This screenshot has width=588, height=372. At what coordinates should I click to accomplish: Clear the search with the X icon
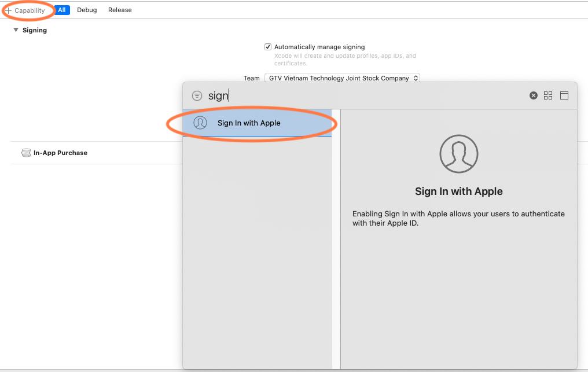pyautogui.click(x=533, y=95)
